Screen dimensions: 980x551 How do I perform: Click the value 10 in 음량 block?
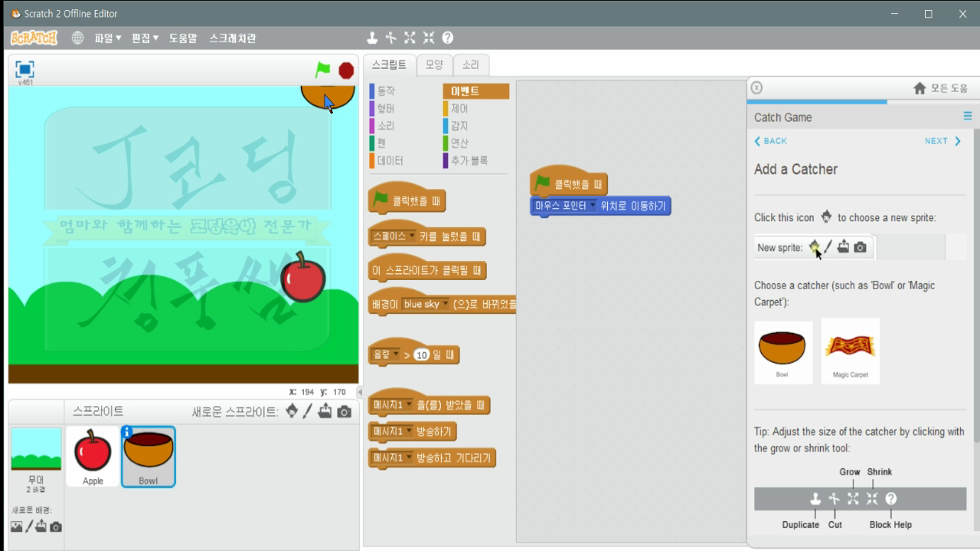[x=422, y=355]
